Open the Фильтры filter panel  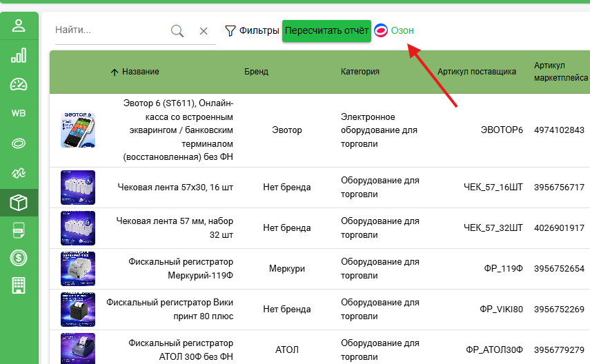(x=252, y=30)
